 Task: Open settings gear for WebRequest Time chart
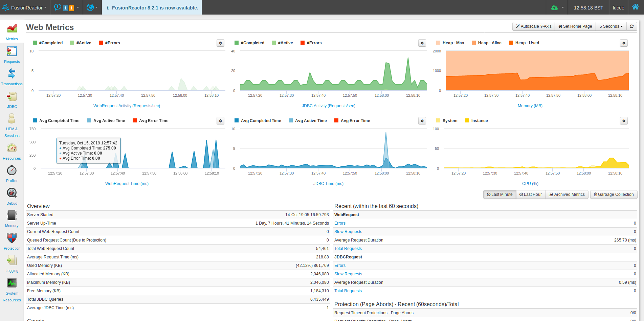tap(221, 121)
